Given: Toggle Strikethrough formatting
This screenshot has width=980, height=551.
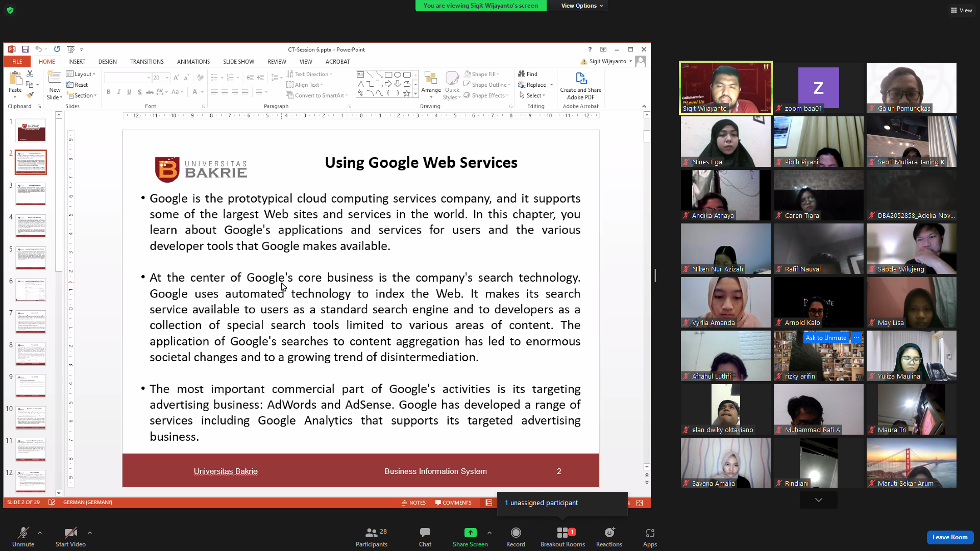Looking at the screenshot, I should (x=150, y=92).
